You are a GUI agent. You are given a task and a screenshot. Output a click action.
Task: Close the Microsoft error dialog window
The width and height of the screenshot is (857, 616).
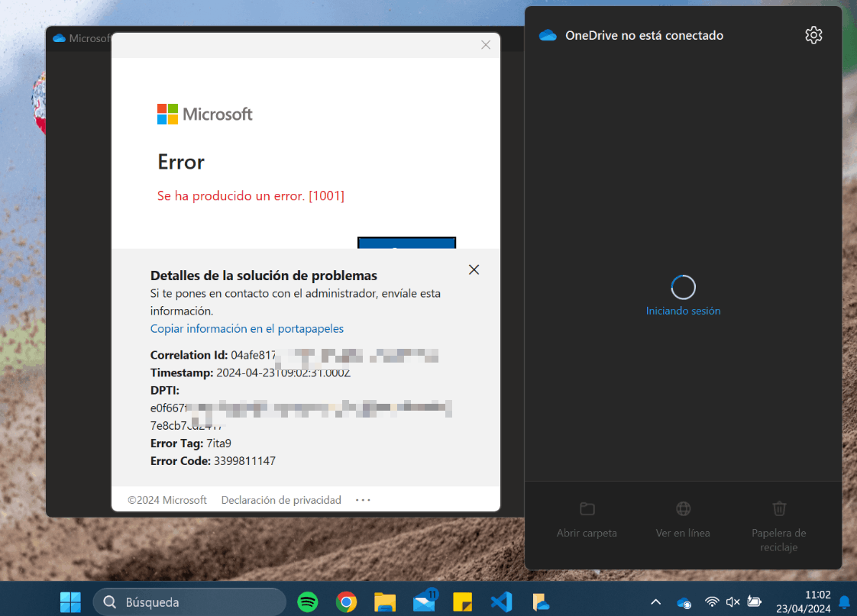point(485,45)
